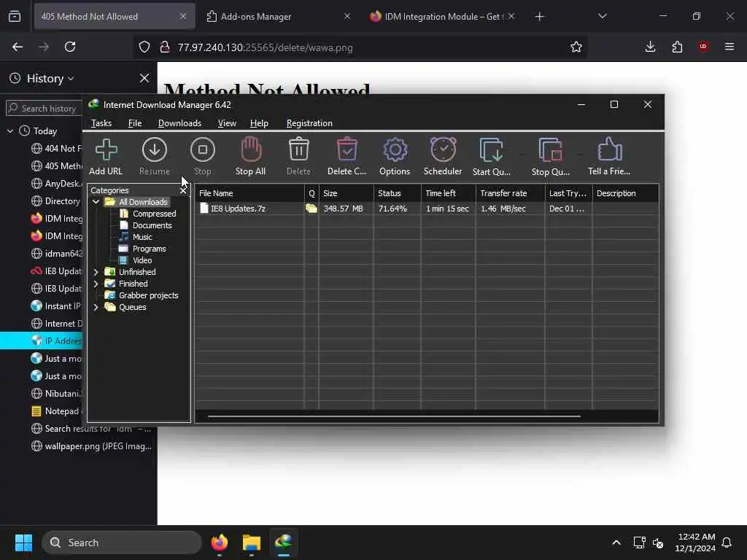Open Windows Start menu

[x=23, y=542]
